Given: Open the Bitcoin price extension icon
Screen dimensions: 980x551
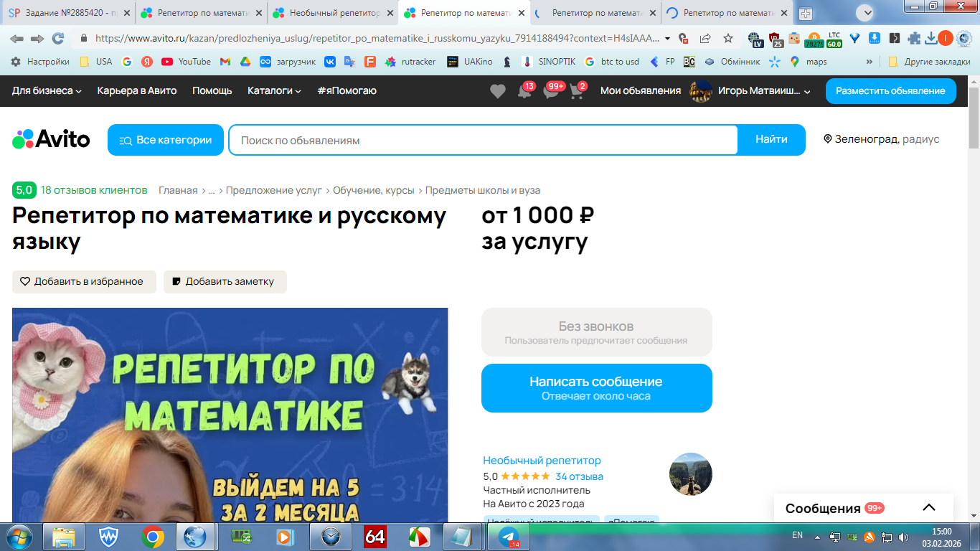Looking at the screenshot, I should (x=814, y=39).
